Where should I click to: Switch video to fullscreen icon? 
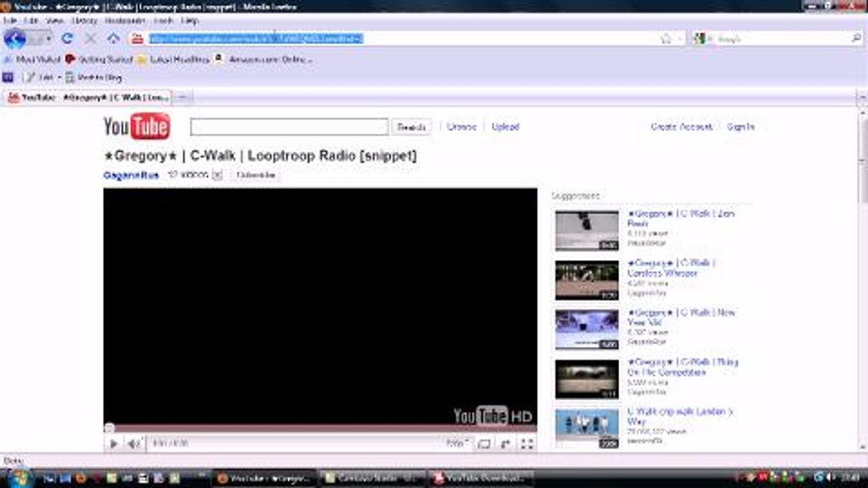527,444
